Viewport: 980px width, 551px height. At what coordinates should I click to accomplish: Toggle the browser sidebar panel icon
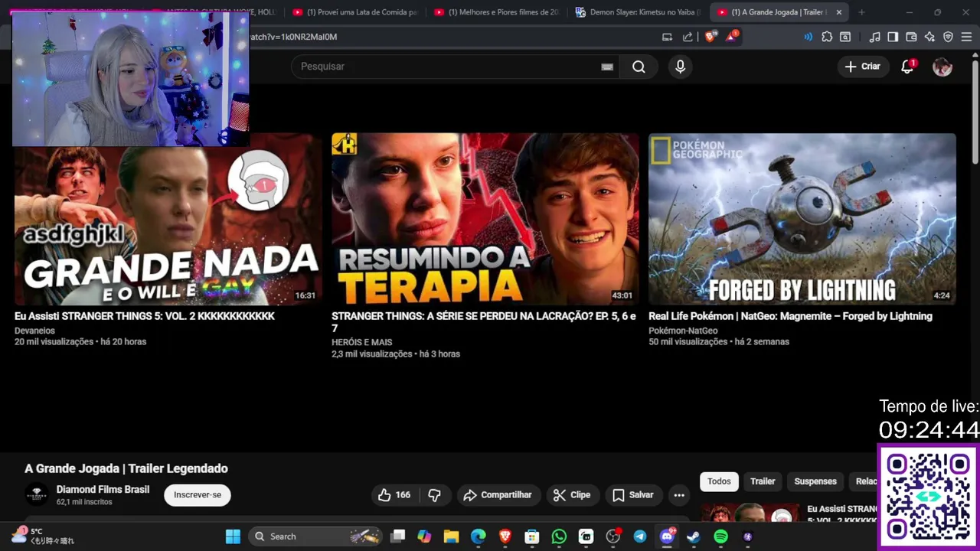point(893,37)
